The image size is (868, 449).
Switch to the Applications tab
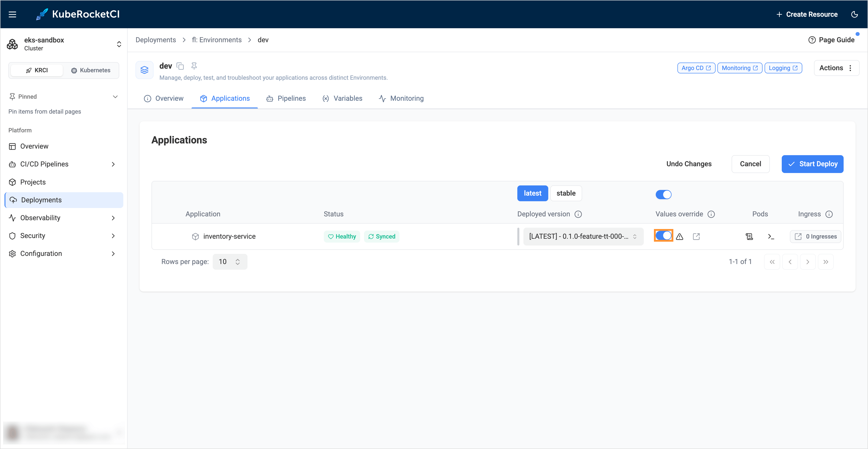coord(225,98)
